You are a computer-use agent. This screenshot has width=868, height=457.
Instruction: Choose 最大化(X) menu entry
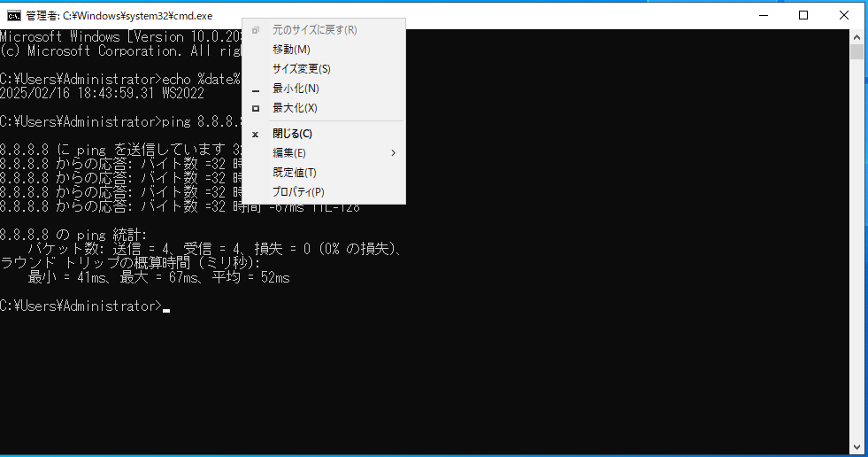[295, 108]
